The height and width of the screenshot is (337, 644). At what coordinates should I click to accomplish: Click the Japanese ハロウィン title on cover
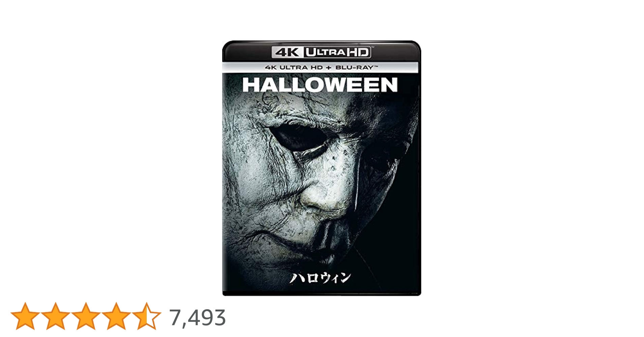[x=320, y=278]
